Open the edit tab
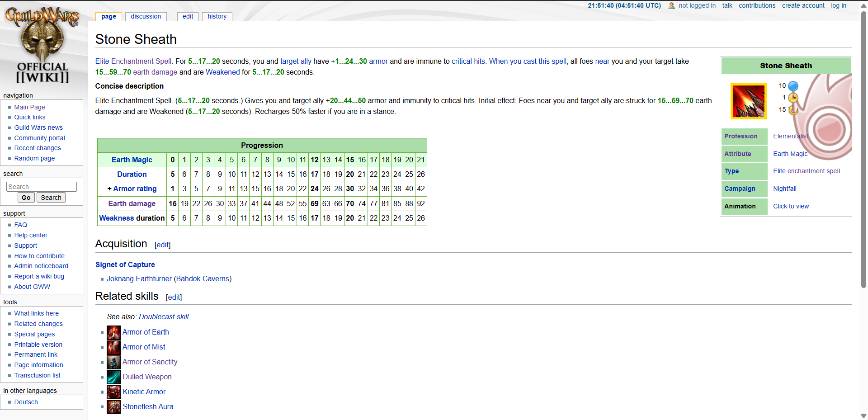 point(188,16)
